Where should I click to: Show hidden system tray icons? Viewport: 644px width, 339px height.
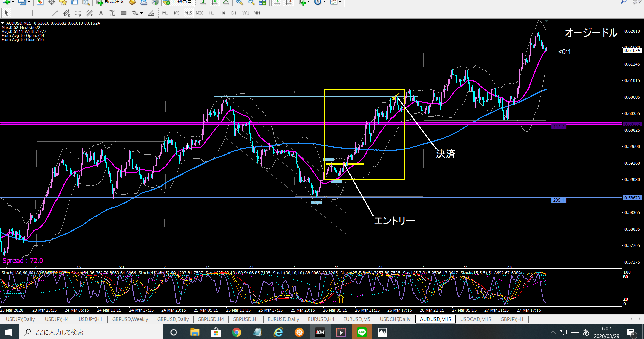coord(553,332)
